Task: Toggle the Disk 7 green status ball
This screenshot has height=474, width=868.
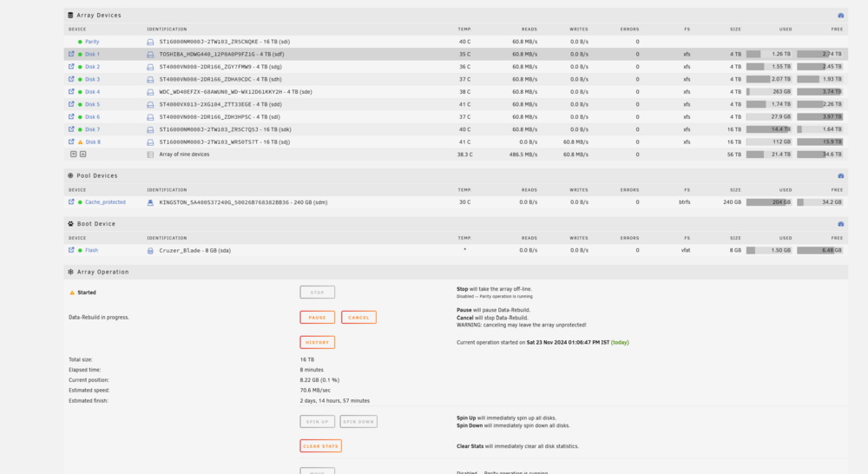Action: point(80,129)
